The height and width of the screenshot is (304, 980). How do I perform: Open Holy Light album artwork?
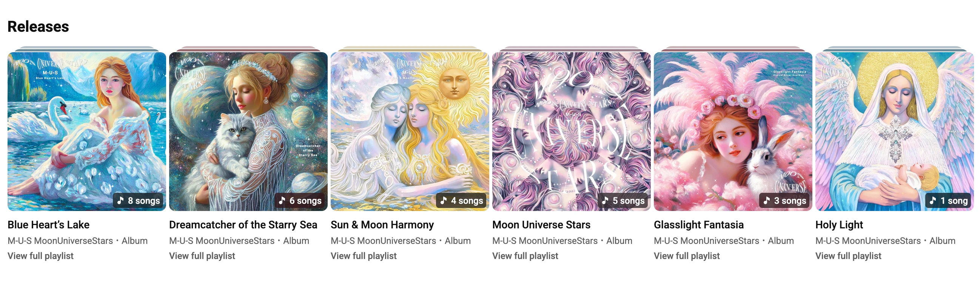pos(894,132)
